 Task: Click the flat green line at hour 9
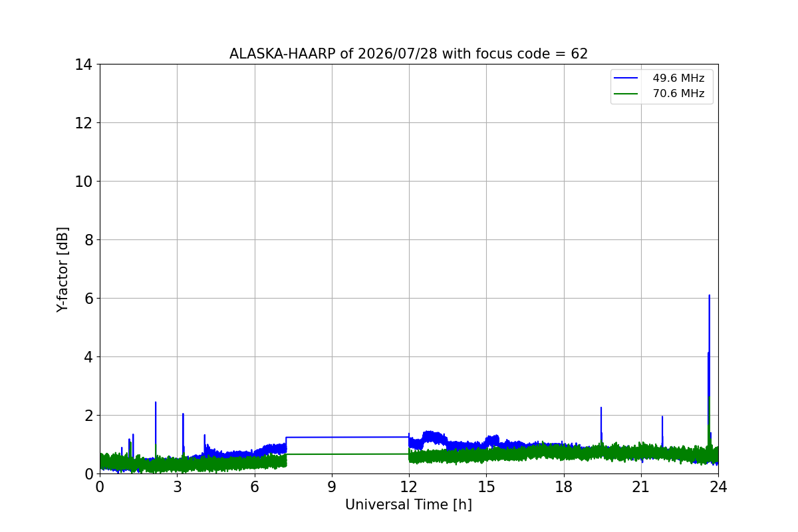pyautogui.click(x=332, y=454)
